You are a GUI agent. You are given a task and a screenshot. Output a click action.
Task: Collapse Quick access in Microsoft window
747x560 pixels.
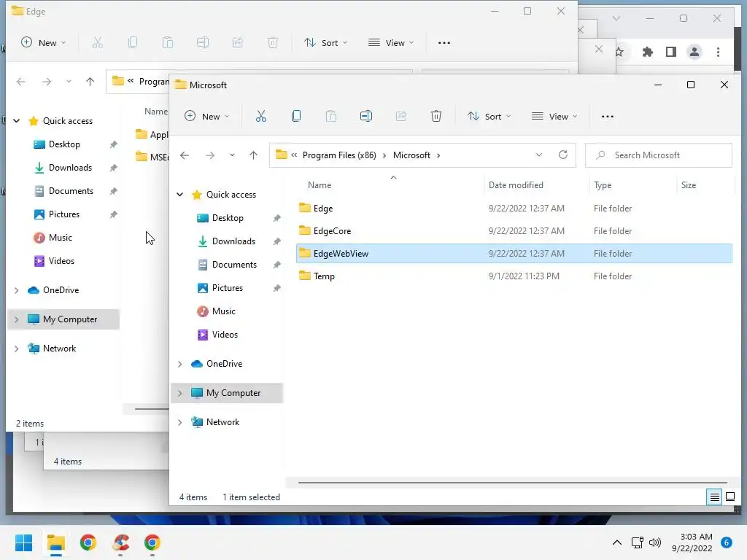click(179, 194)
